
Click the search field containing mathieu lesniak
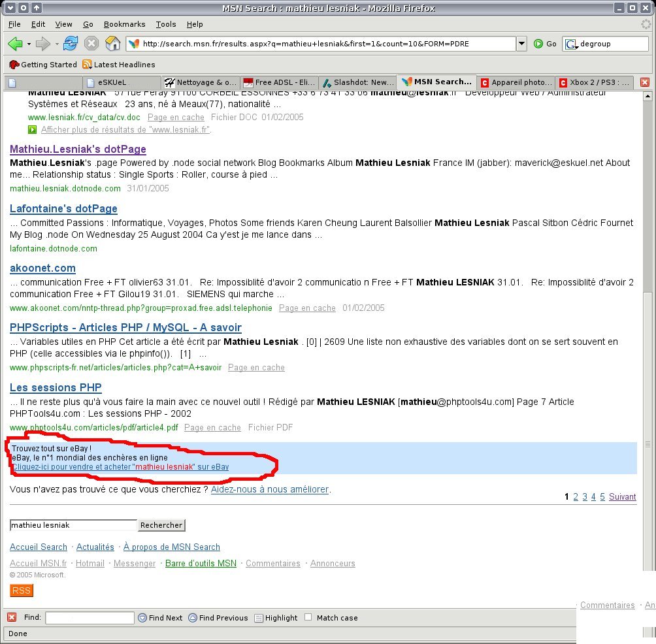pos(73,525)
